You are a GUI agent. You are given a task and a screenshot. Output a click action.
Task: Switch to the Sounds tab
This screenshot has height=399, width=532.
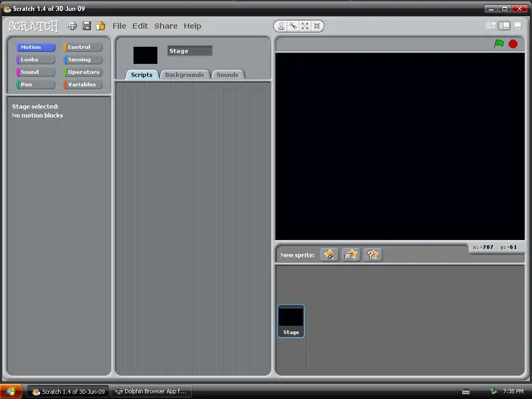pos(228,75)
